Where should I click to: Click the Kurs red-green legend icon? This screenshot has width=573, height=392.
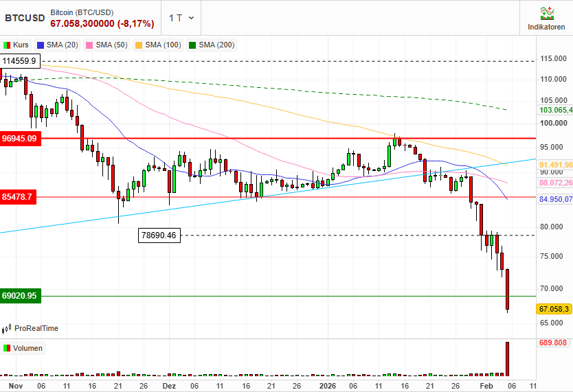(8, 45)
